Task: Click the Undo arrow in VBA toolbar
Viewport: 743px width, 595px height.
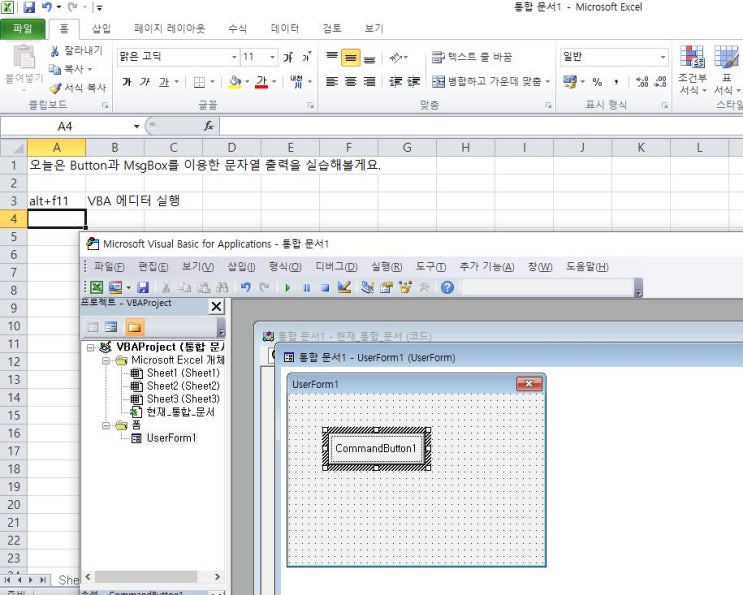Action: click(245, 287)
